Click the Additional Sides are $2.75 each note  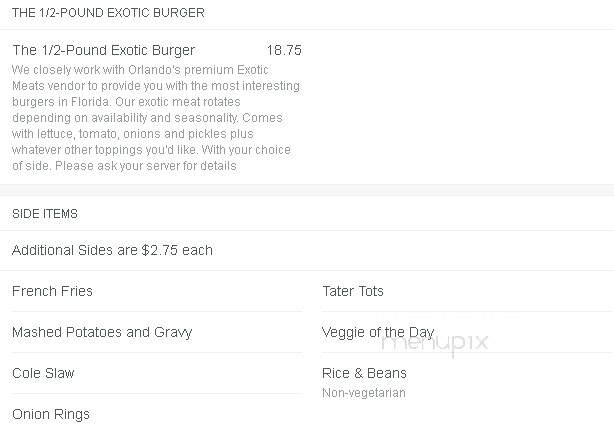[x=112, y=250]
